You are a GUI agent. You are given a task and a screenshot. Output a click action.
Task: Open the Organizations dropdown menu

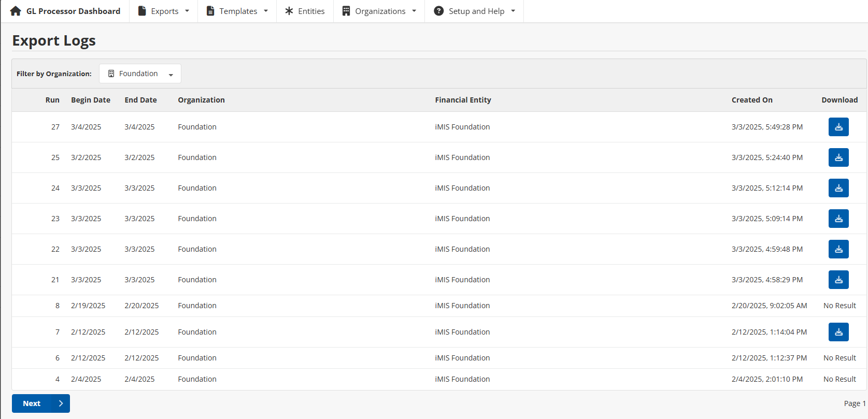379,11
